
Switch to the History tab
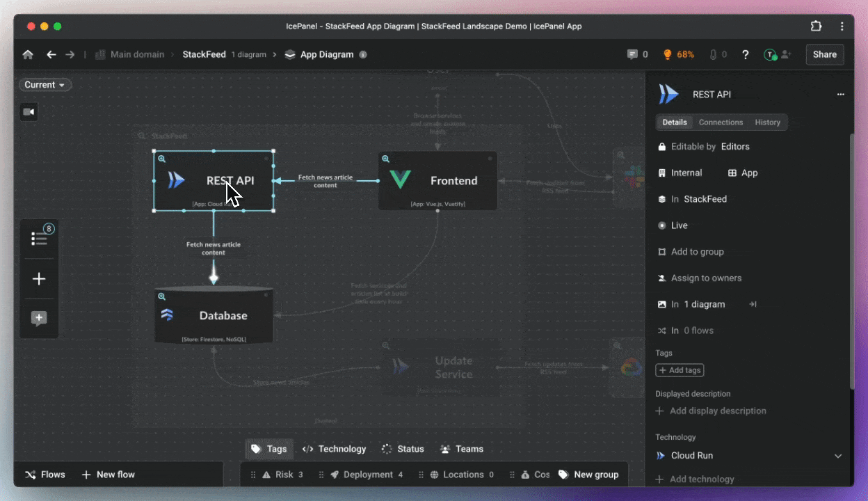(767, 122)
